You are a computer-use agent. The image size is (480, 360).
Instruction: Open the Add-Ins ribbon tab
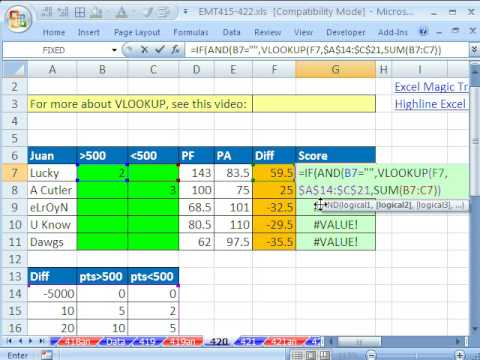point(393,32)
